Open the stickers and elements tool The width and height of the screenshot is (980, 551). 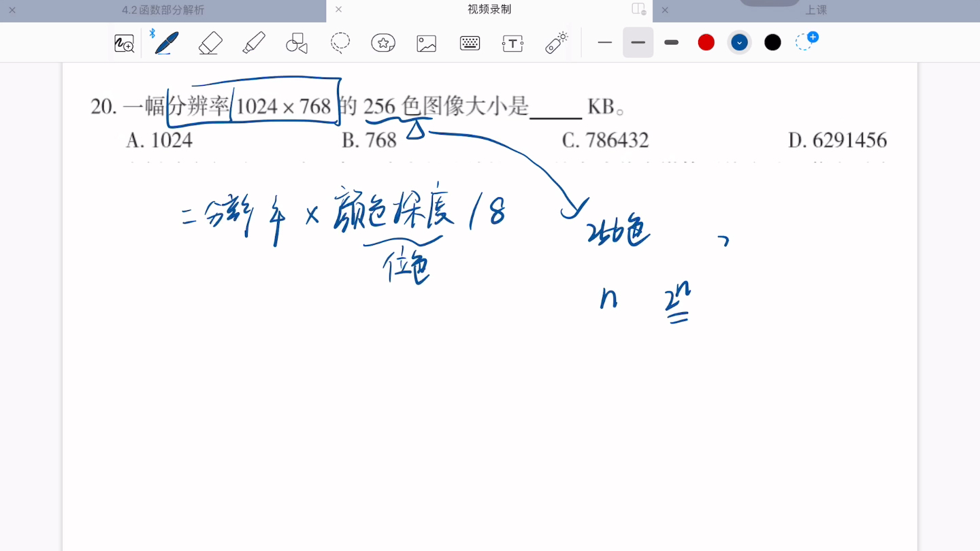pyautogui.click(x=383, y=43)
